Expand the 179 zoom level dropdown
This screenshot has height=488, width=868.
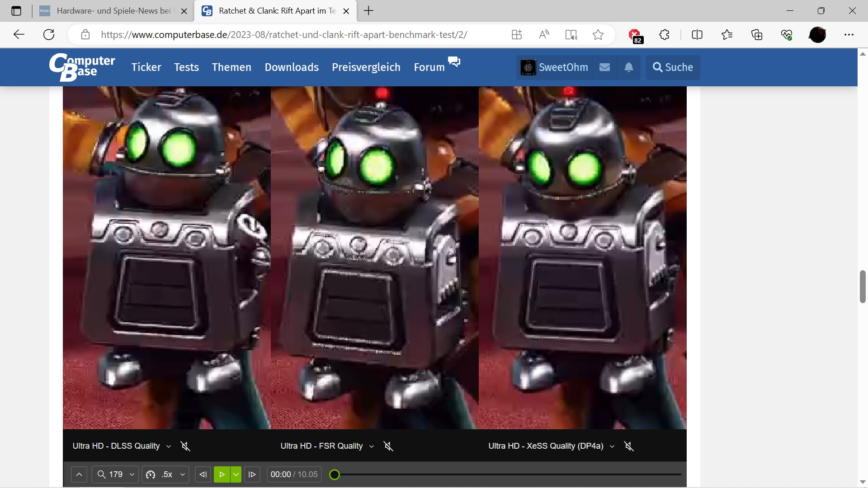click(115, 474)
